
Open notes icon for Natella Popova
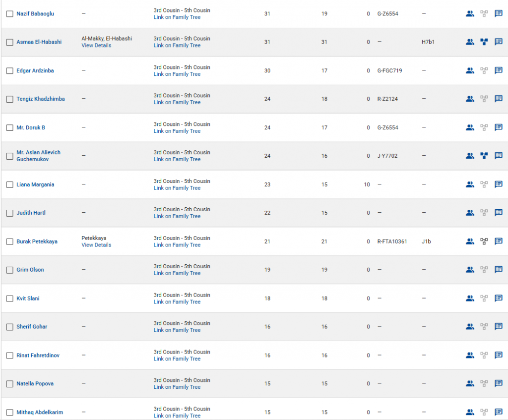coord(499,384)
